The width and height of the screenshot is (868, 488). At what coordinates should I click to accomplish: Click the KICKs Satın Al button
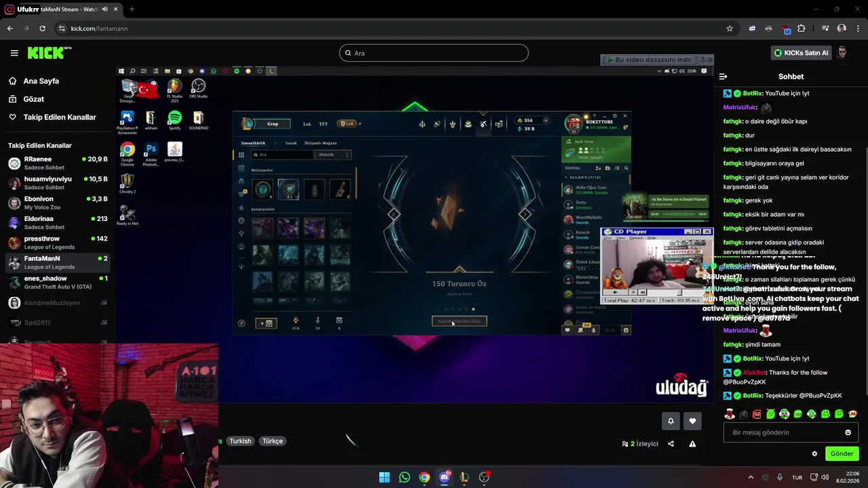pos(801,53)
